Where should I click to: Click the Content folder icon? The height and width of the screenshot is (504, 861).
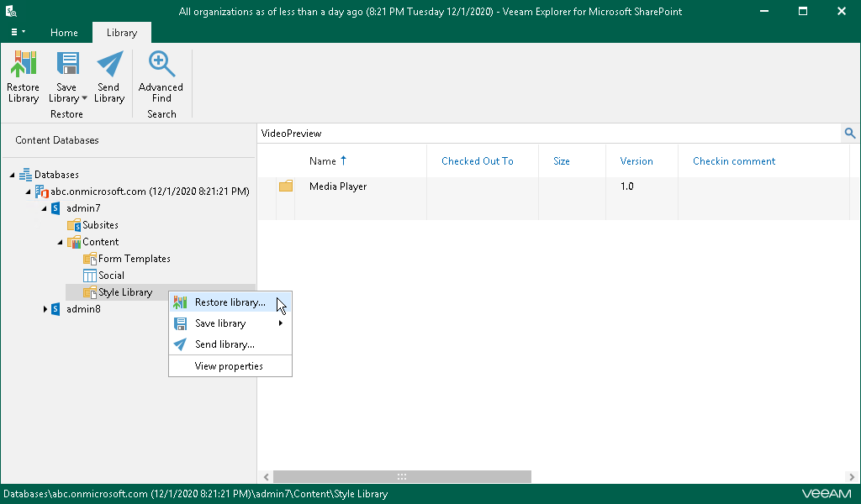tap(74, 242)
